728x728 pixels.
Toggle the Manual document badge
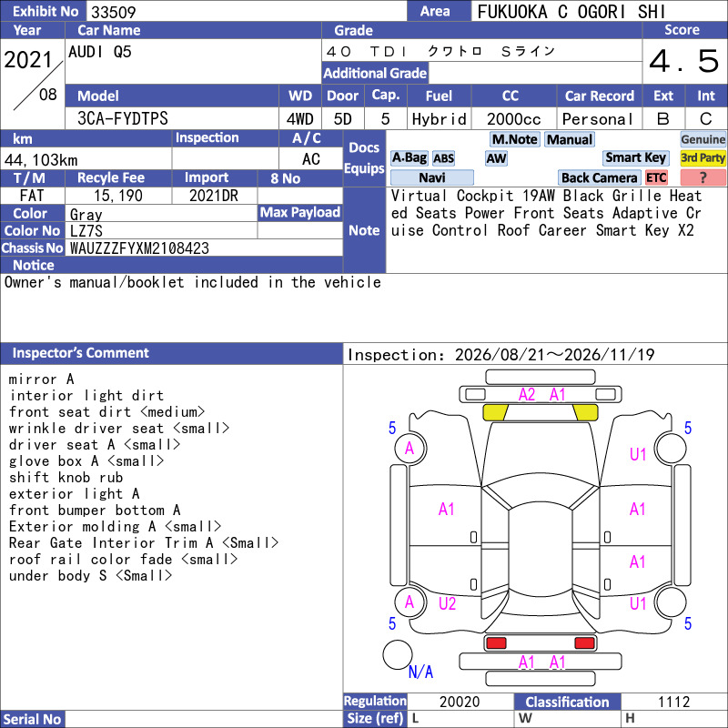tap(570, 139)
